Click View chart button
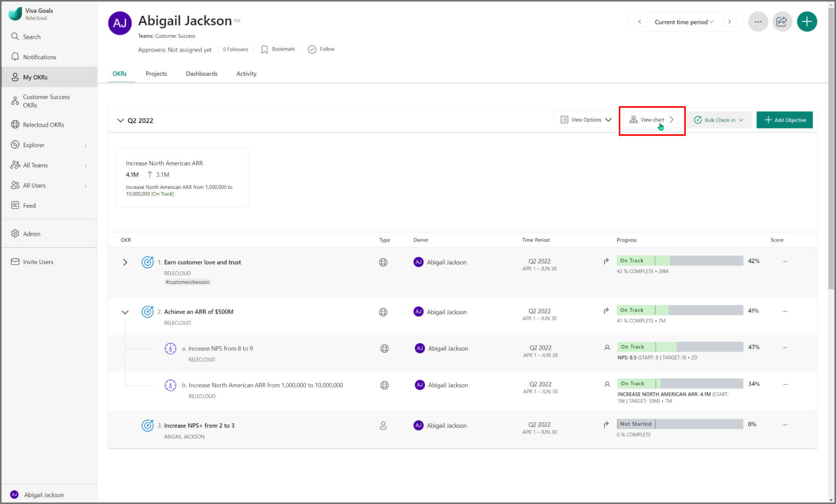The height and width of the screenshot is (504, 836). pos(652,119)
